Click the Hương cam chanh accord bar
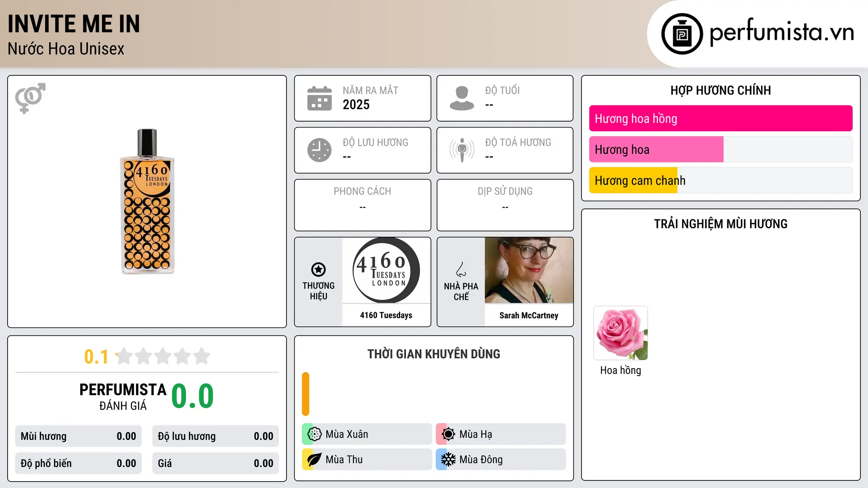 pyautogui.click(x=721, y=180)
